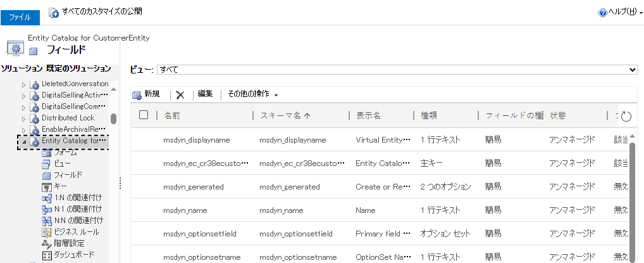Click the EnableArchivalRe… entity icon

pyautogui.click(x=35, y=130)
